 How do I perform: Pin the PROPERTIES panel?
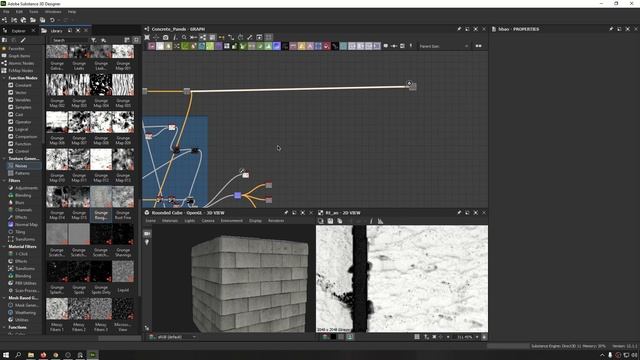[x=611, y=29]
